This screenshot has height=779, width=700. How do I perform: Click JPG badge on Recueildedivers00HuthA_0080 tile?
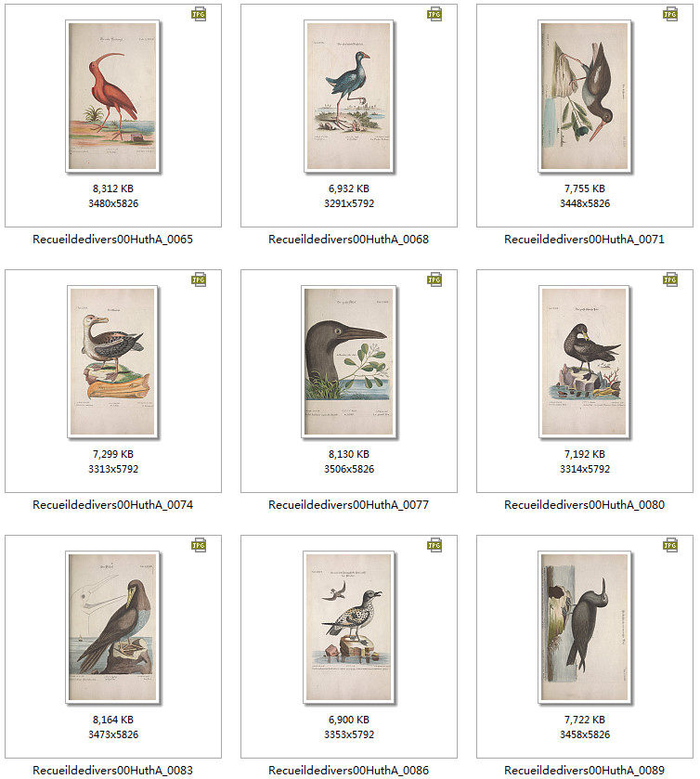(670, 279)
